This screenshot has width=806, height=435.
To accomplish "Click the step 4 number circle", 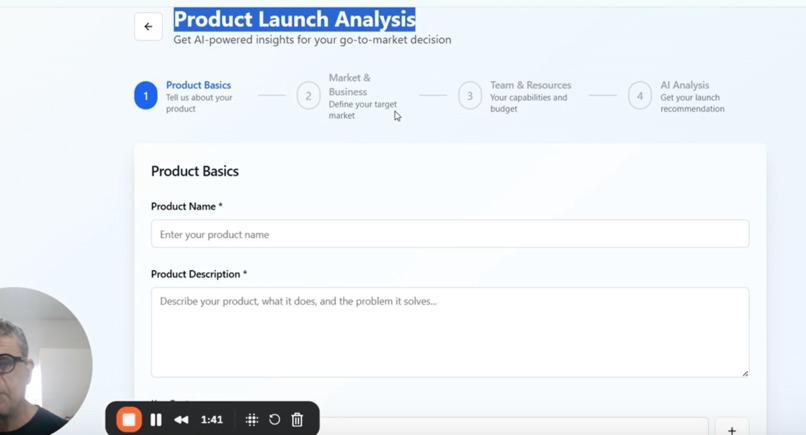I will [x=640, y=96].
